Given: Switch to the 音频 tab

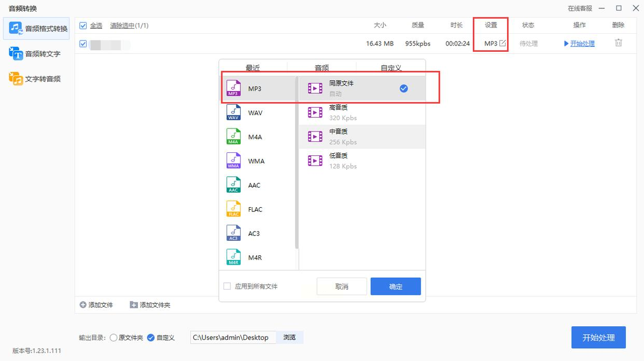Looking at the screenshot, I should [x=321, y=68].
